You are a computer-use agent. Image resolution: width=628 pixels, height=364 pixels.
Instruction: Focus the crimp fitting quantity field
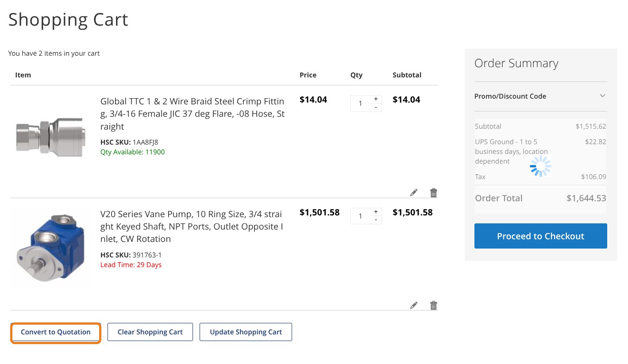click(360, 103)
